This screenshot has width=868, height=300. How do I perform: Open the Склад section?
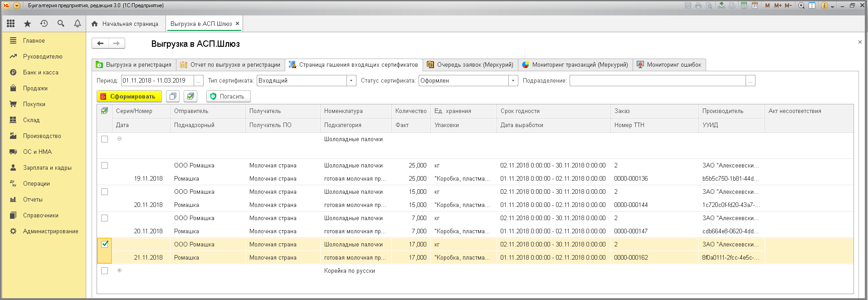(44, 120)
